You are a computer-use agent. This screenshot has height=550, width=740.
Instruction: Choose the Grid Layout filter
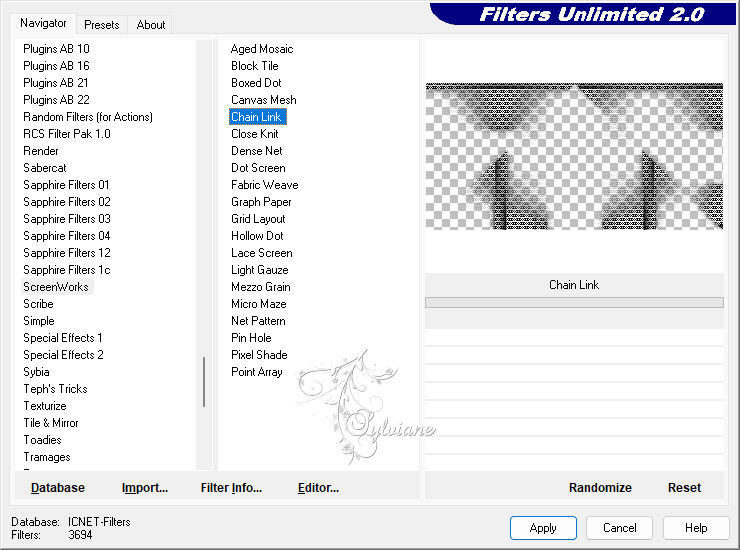click(258, 219)
